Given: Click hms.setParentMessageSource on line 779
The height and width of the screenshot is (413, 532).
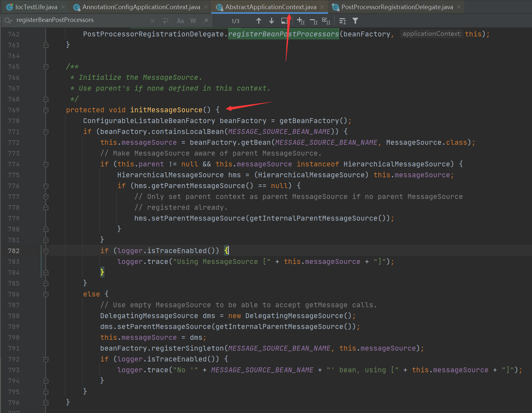Looking at the screenshot, I should pyautogui.click(x=190, y=218).
